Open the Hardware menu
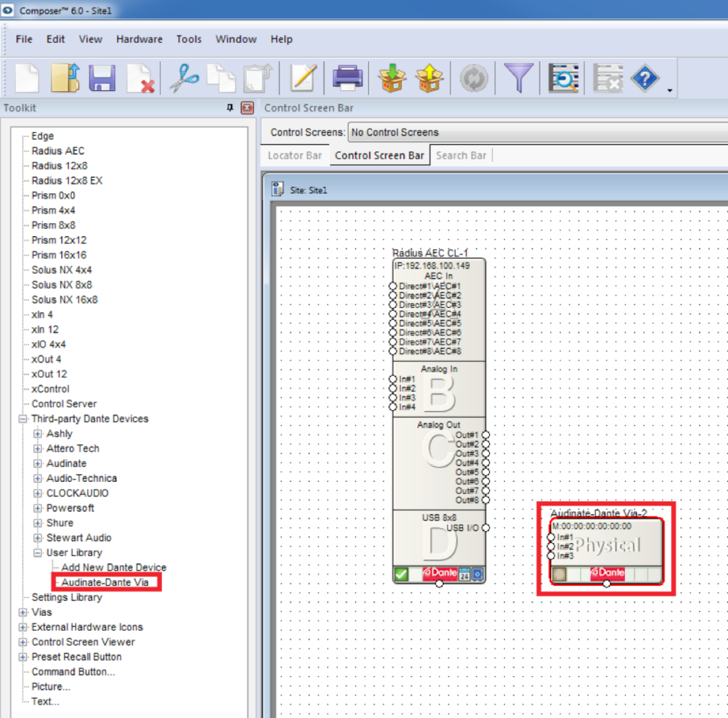The height and width of the screenshot is (718, 728). (x=139, y=39)
